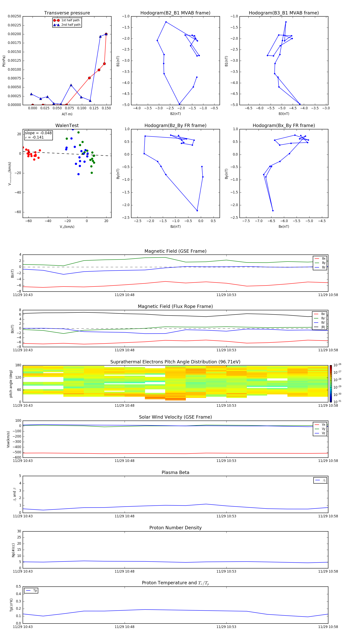
Task: Click the "Proton Number Density" title
Action: click(x=175, y=528)
